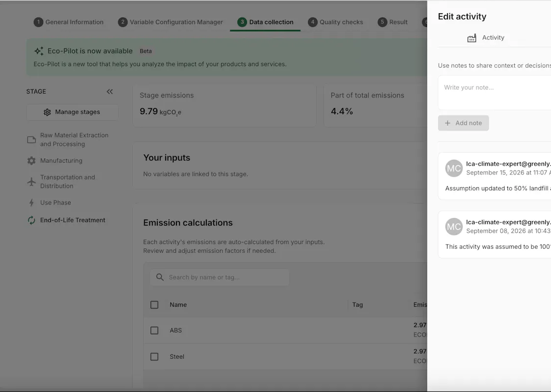Click step 1 circle for General Information

pos(38,22)
